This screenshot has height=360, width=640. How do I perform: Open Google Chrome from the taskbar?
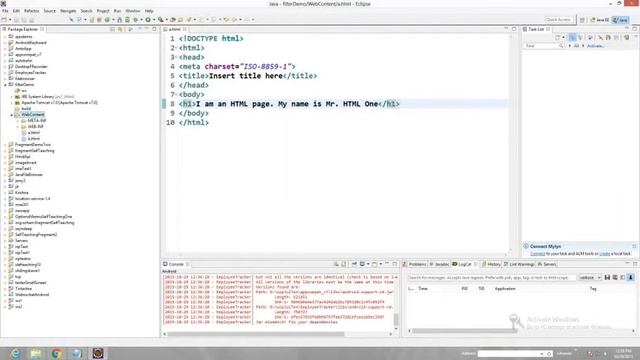(56, 353)
